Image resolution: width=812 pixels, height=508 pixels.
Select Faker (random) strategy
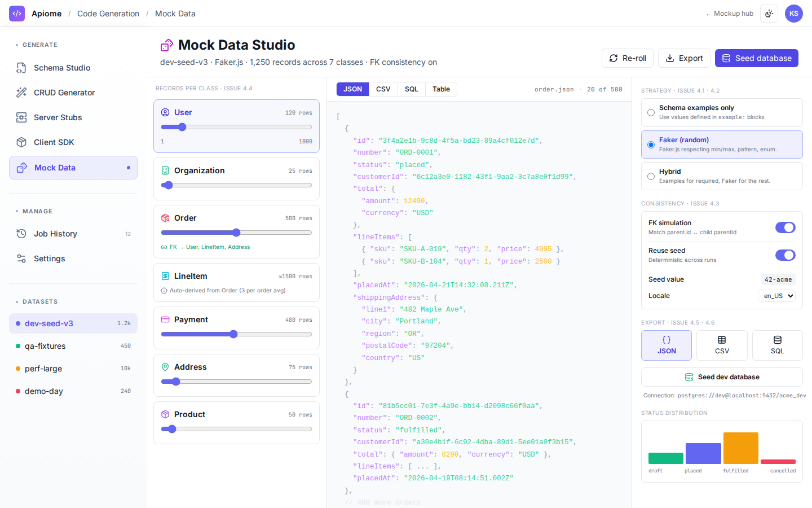pyautogui.click(x=722, y=144)
